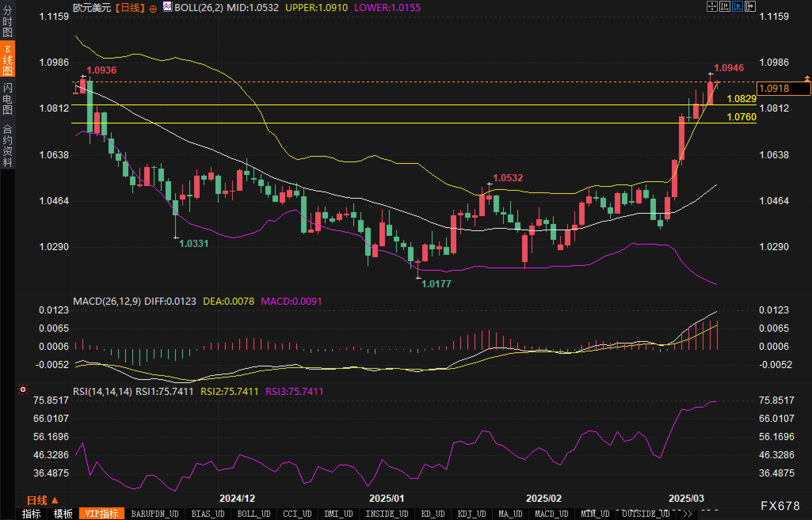Click the orange up arrow at price axis

(807, 78)
